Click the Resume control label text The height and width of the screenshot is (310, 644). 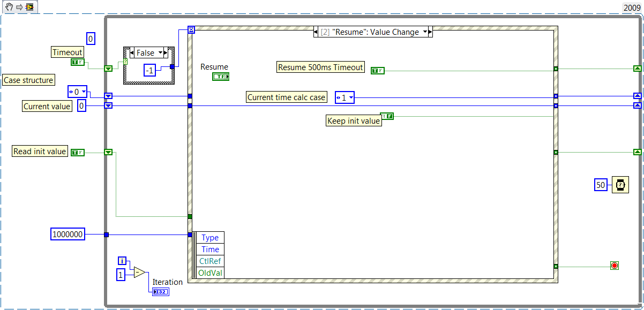point(214,67)
